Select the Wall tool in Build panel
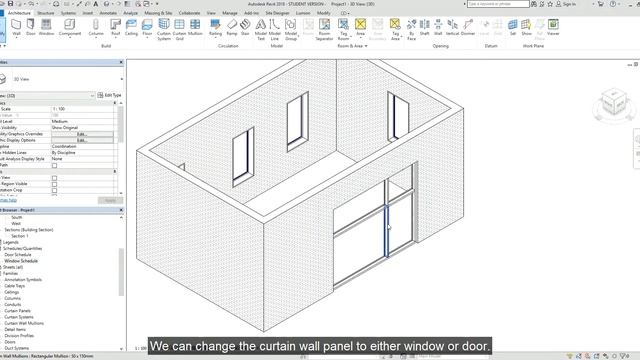Viewport: 640px width, 360px height. (16, 28)
